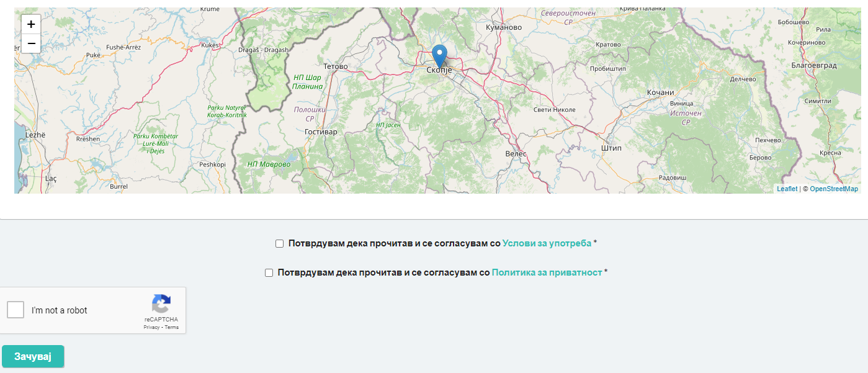This screenshot has width=868, height=373.
Task: Open the OpenStreetMap attribution link
Action: point(834,189)
